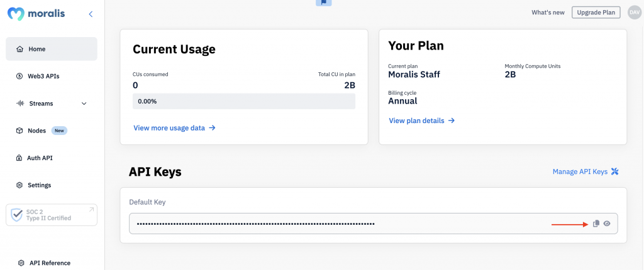This screenshot has height=270, width=644.
Task: Click the 0.00% usage progress bar
Action: [244, 101]
